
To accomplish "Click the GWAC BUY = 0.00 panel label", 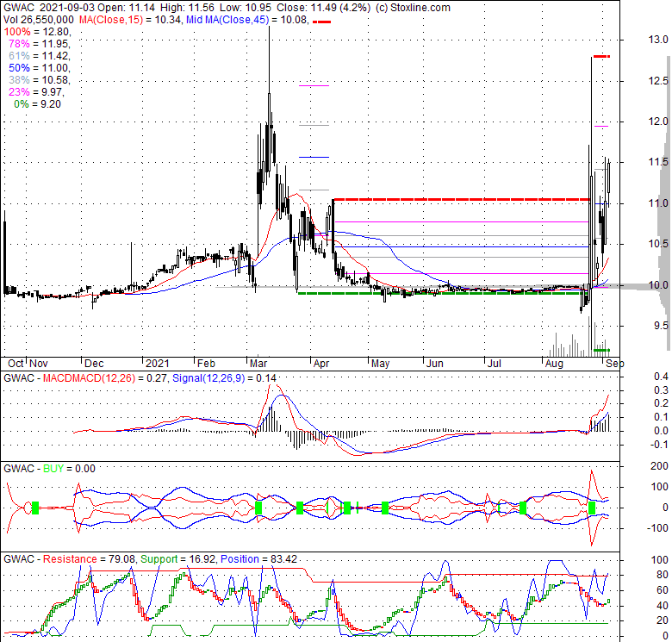I will (49, 469).
